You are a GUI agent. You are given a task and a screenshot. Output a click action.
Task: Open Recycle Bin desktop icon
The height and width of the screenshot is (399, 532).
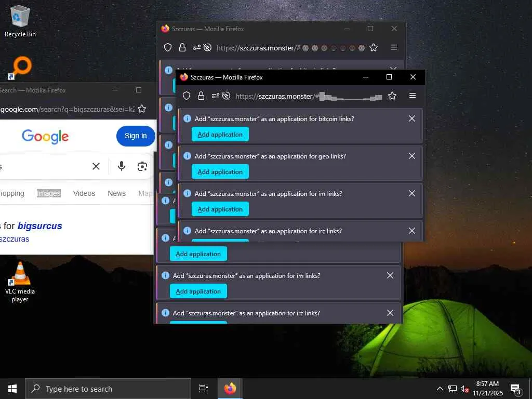(20, 21)
